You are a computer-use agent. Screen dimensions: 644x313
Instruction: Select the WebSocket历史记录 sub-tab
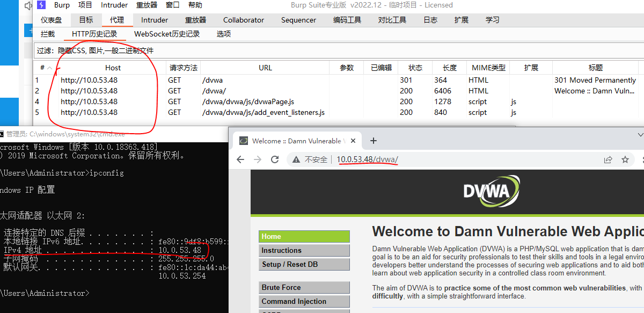(167, 34)
